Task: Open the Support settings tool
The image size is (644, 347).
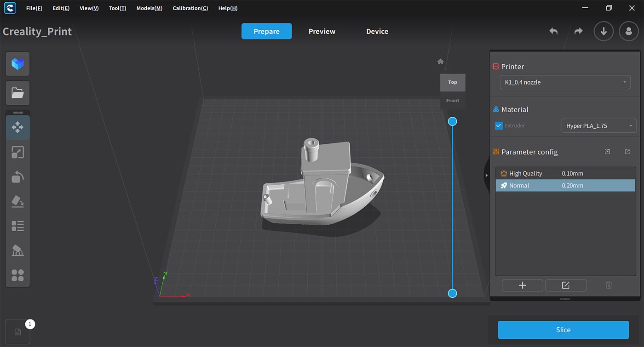Action: tap(17, 250)
